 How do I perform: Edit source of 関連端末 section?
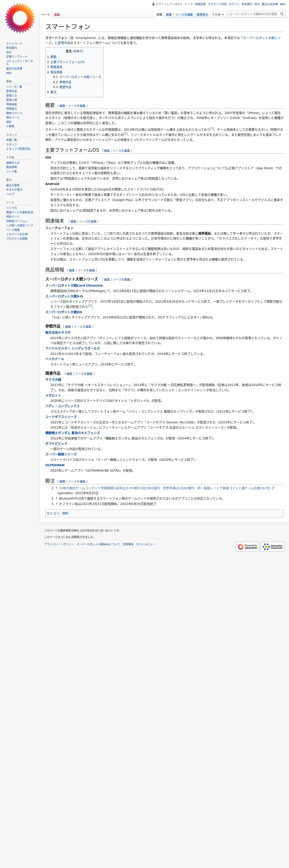(88, 221)
